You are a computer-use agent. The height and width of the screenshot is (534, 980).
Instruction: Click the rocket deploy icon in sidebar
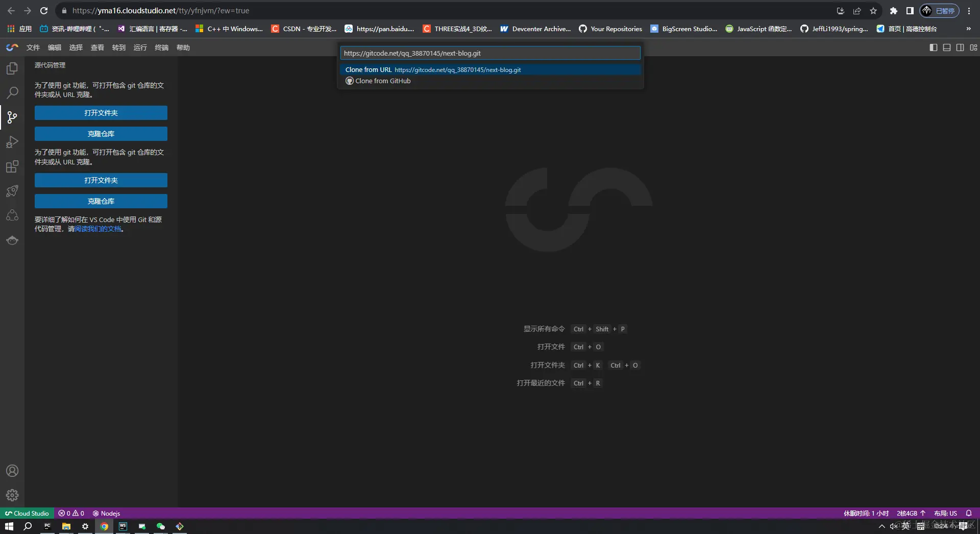[12, 191]
